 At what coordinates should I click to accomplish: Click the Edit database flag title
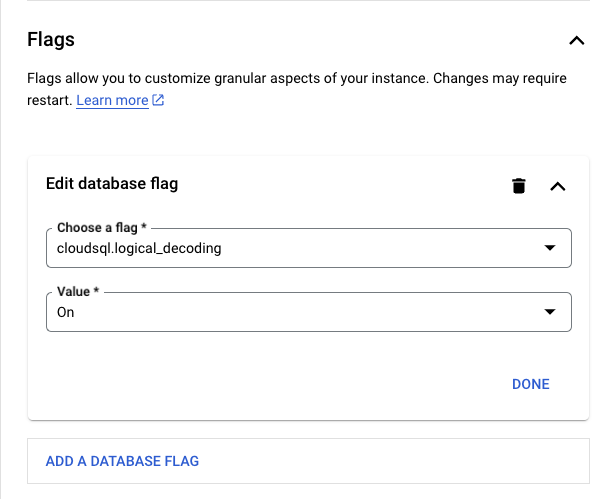(x=112, y=183)
